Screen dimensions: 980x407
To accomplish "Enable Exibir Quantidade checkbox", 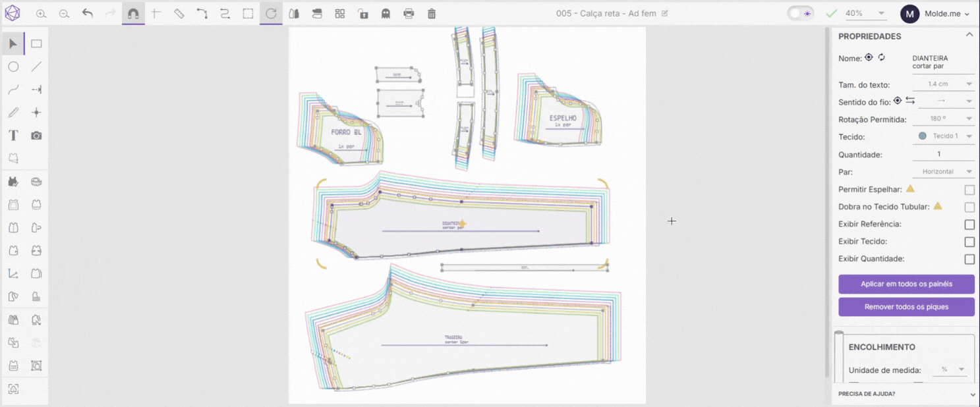I will pos(969,259).
